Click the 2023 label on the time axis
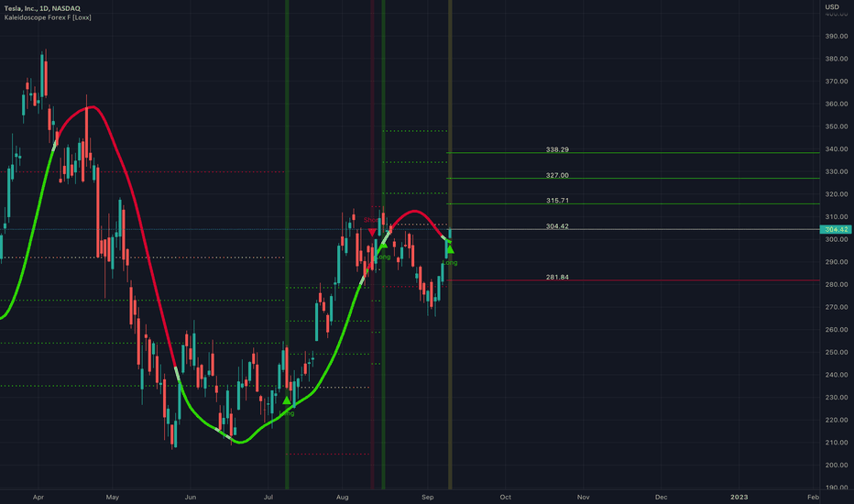This screenshot has height=504, width=854. (739, 497)
